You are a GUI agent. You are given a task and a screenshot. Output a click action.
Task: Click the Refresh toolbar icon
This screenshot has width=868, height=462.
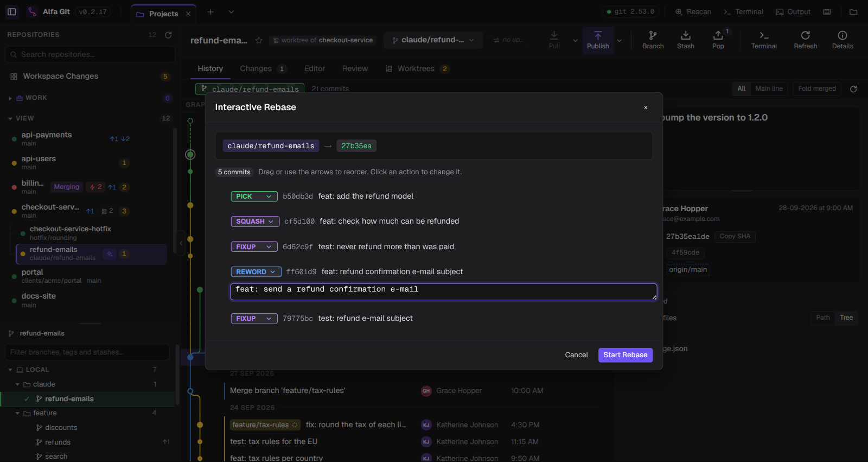[806, 40]
